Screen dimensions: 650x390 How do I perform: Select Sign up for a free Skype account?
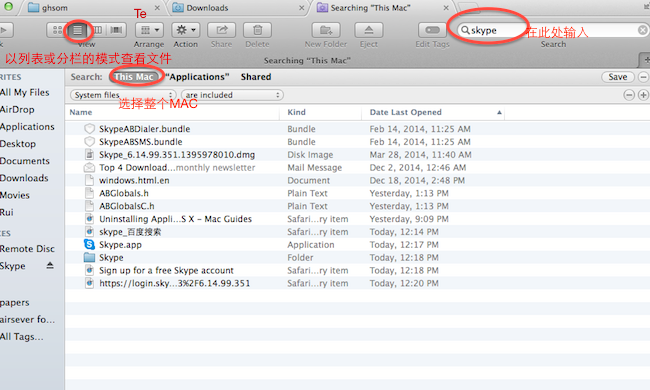point(166,270)
